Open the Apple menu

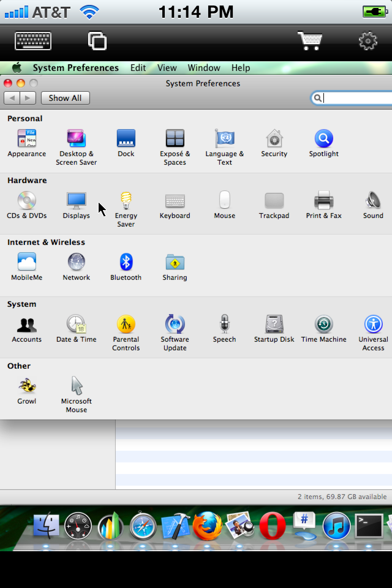point(17,68)
